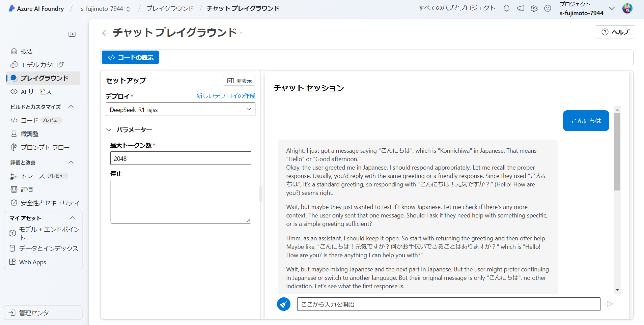Click the ここから入力を開始 chat input
Viewport: 644px width, 325px height.
click(x=449, y=304)
